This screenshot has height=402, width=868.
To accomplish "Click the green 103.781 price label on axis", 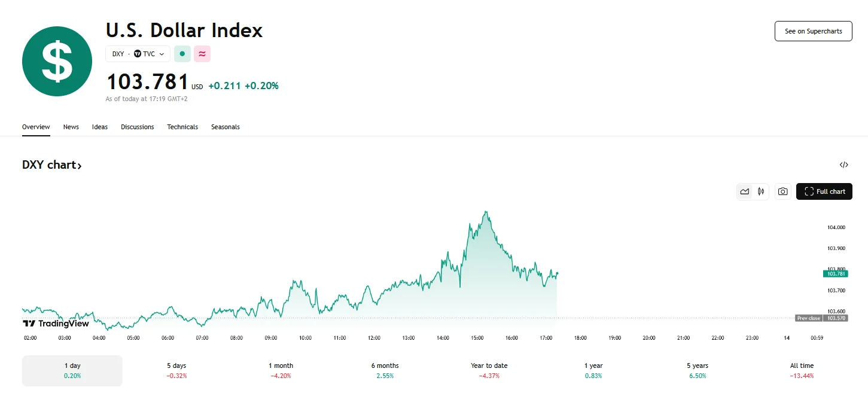I will pyautogui.click(x=835, y=273).
